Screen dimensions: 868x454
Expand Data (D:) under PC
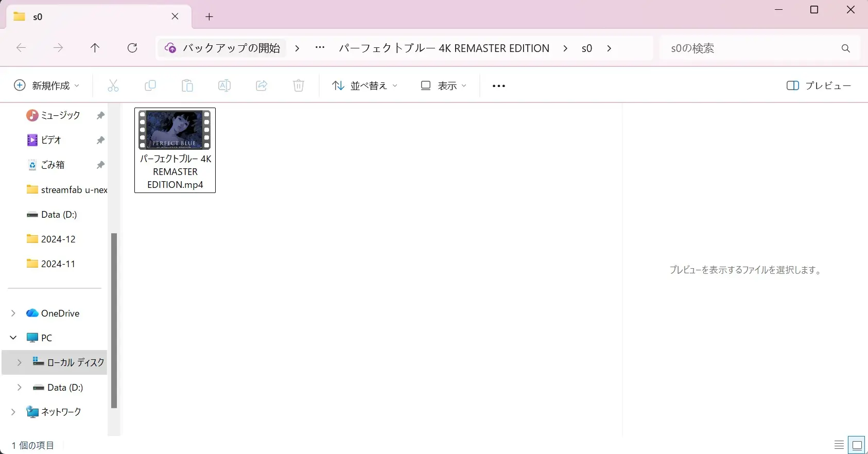pos(20,387)
